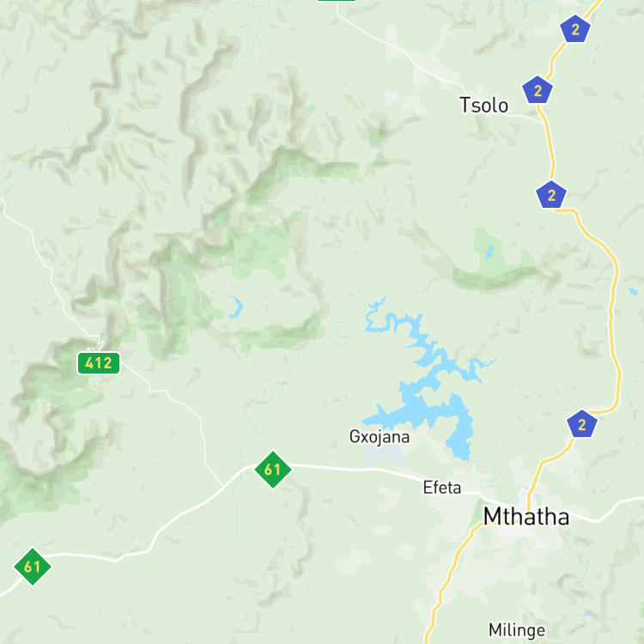Select the small blue lake in the hills east of the 412 shield
Screen dimensions: 644x644
236,307
